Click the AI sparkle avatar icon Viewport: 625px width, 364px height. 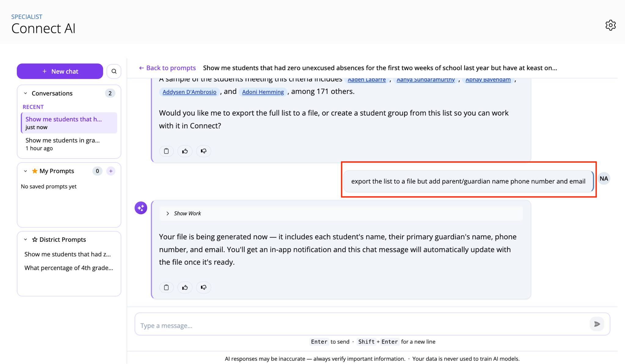(x=141, y=208)
